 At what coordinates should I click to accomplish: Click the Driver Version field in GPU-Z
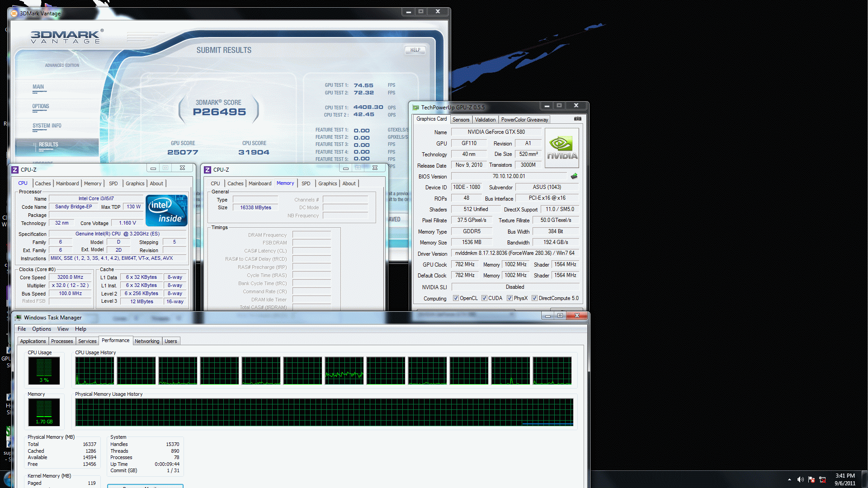pyautogui.click(x=514, y=253)
